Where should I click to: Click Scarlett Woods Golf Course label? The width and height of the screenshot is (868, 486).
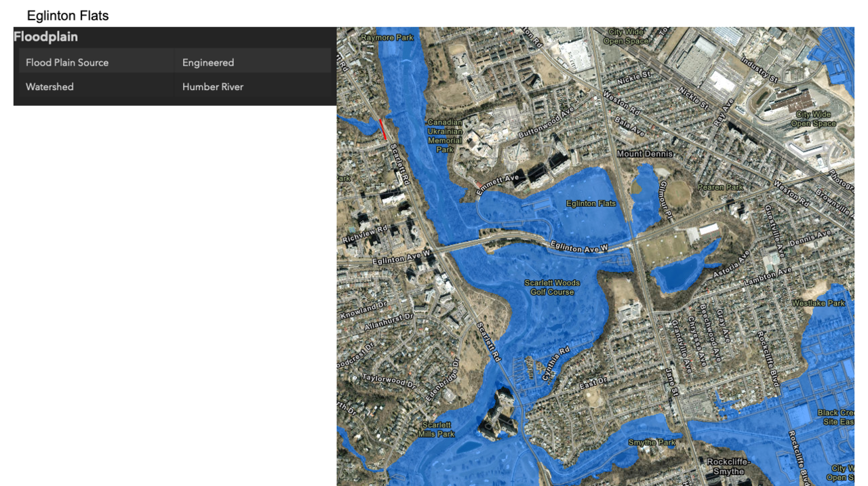tap(552, 287)
